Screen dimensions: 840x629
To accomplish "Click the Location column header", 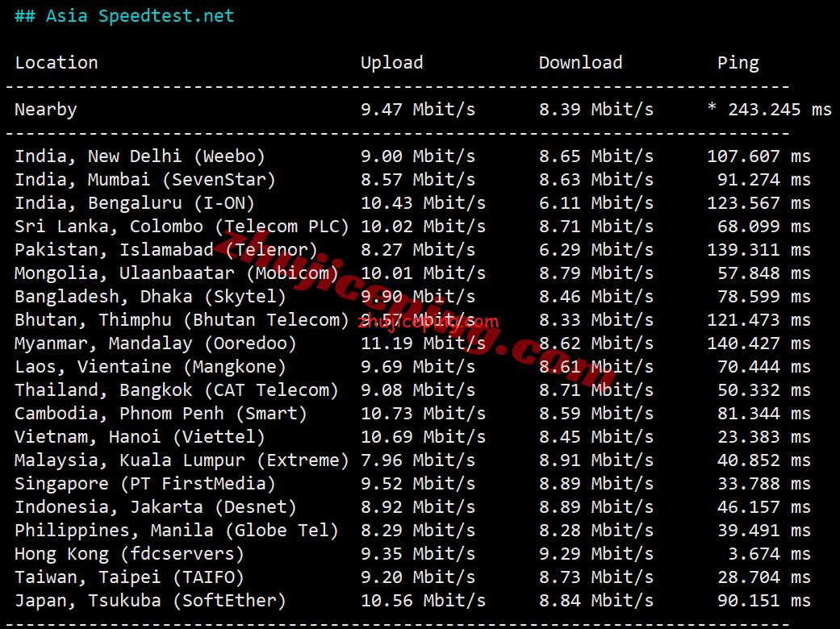I will click(x=56, y=63).
